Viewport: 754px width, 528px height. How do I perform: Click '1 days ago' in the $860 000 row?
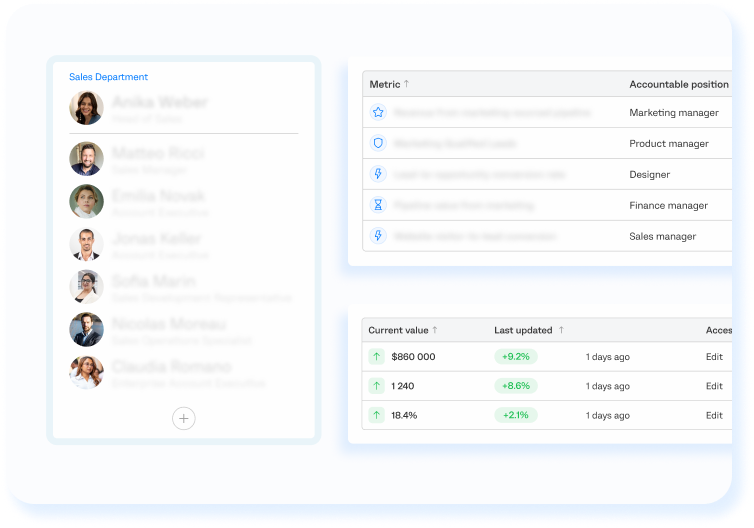608,357
